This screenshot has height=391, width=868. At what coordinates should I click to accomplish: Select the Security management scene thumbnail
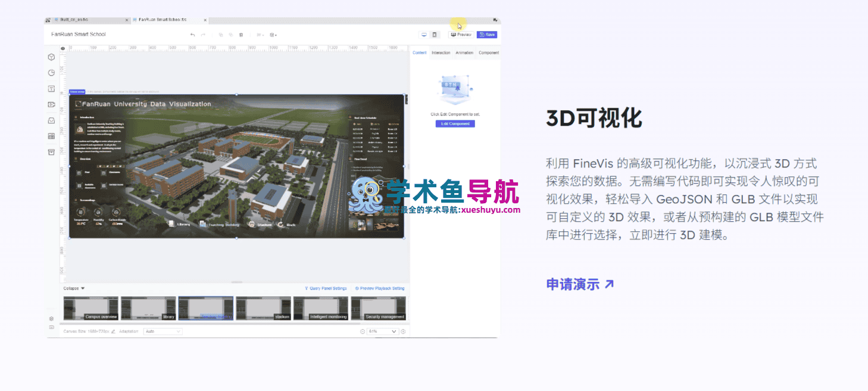click(379, 309)
